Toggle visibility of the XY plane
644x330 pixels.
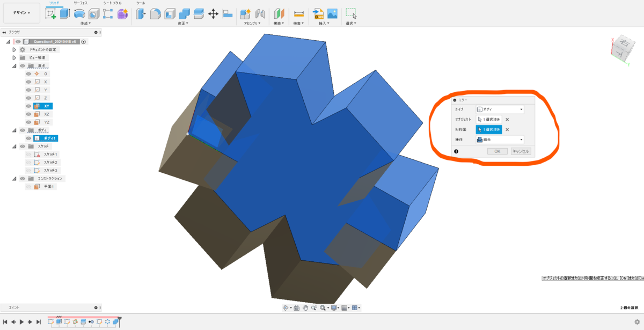[29, 106]
